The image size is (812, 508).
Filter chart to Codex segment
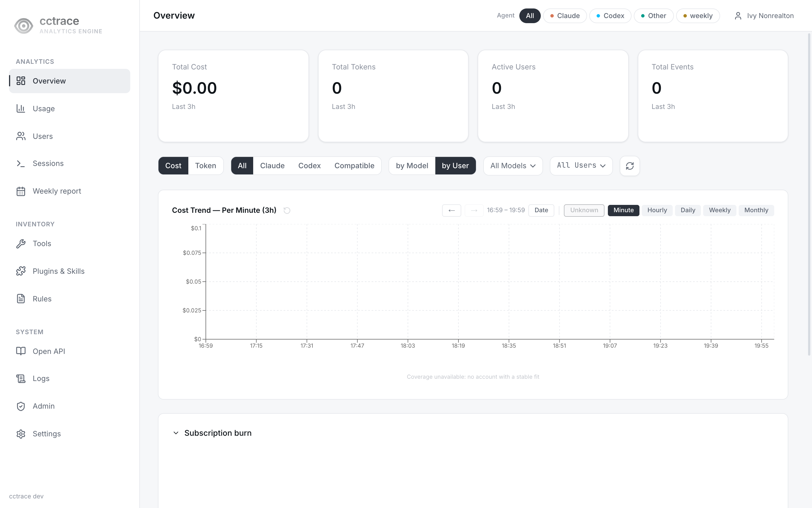(309, 166)
